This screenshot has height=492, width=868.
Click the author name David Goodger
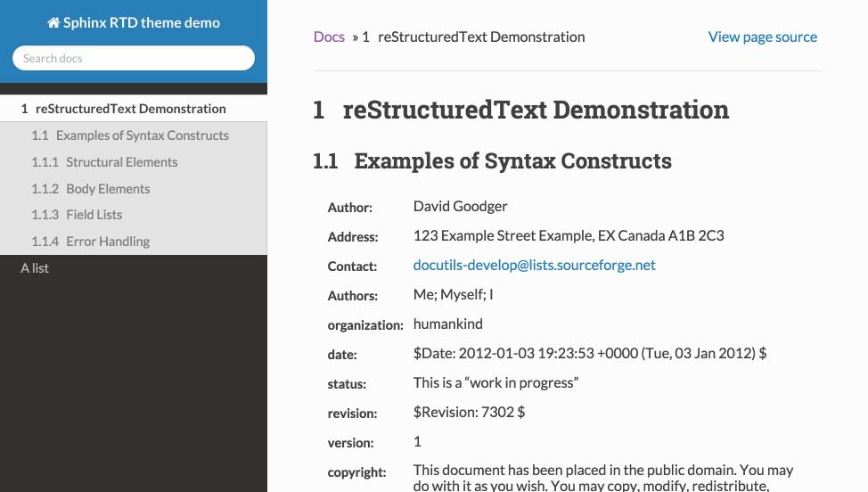tap(460, 206)
